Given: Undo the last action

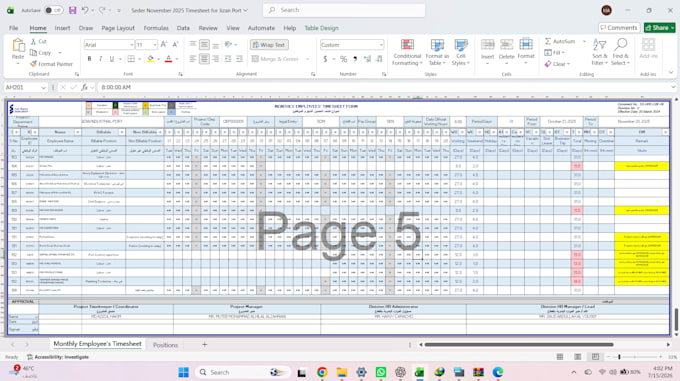Looking at the screenshot, I should point(85,10).
